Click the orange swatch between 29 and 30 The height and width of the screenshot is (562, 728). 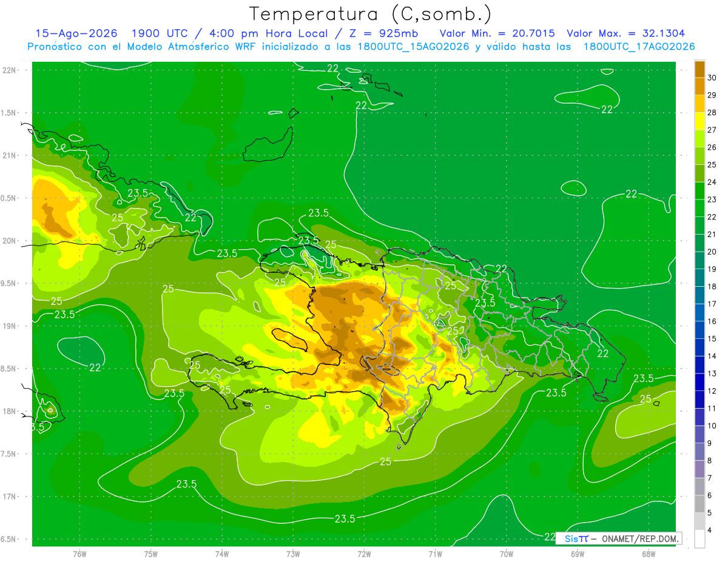coord(699,87)
